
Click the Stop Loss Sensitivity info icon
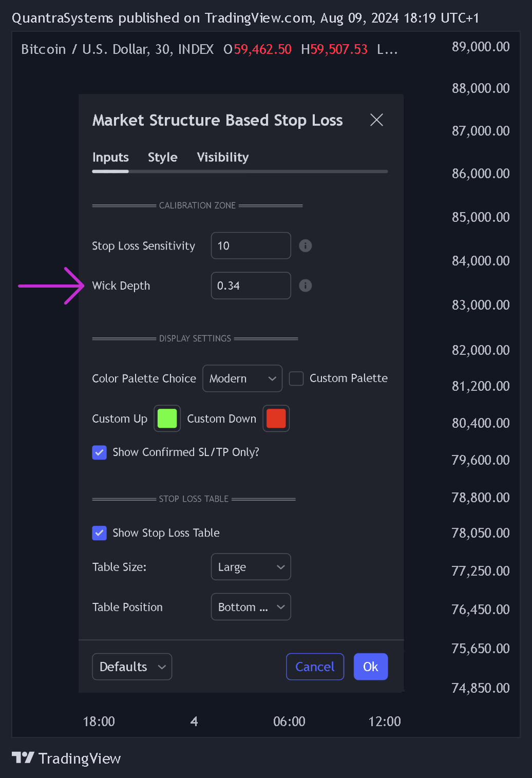pyautogui.click(x=306, y=246)
